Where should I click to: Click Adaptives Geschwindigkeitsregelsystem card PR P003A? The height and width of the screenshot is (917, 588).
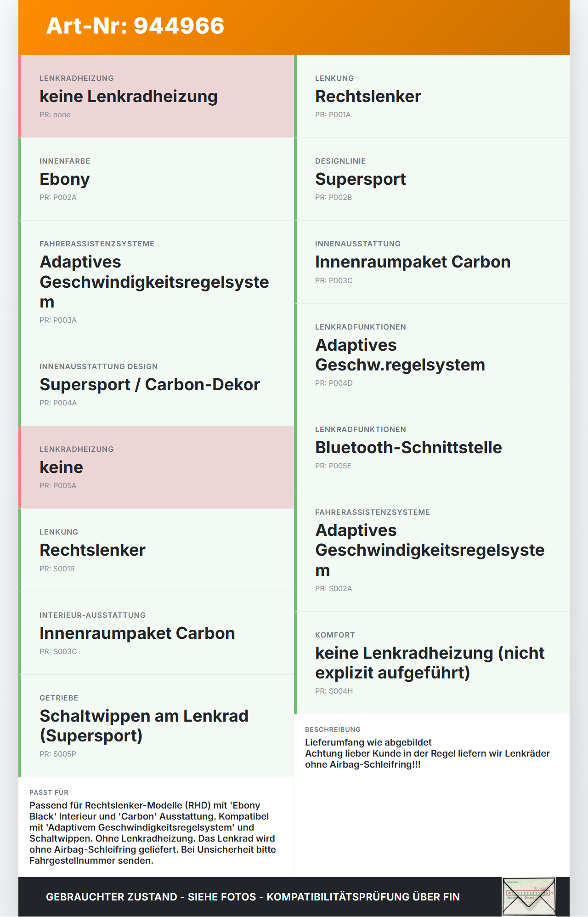(156, 282)
